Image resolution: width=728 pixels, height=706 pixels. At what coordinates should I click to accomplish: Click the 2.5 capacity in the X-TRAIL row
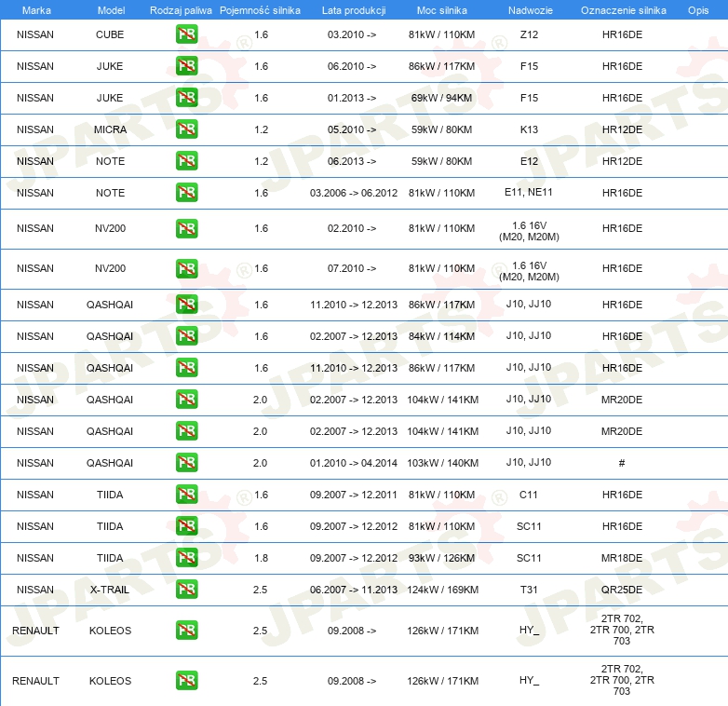point(260,590)
